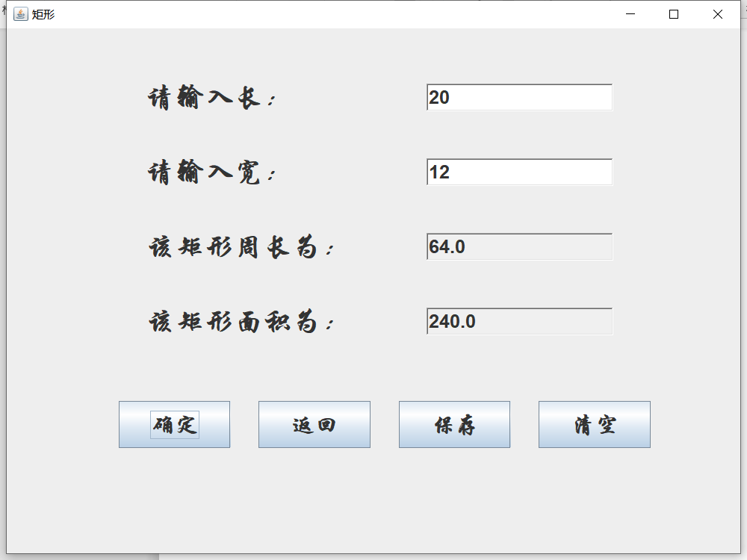Click the 该矩形面积为 label
This screenshot has width=747, height=560.
pyautogui.click(x=241, y=322)
